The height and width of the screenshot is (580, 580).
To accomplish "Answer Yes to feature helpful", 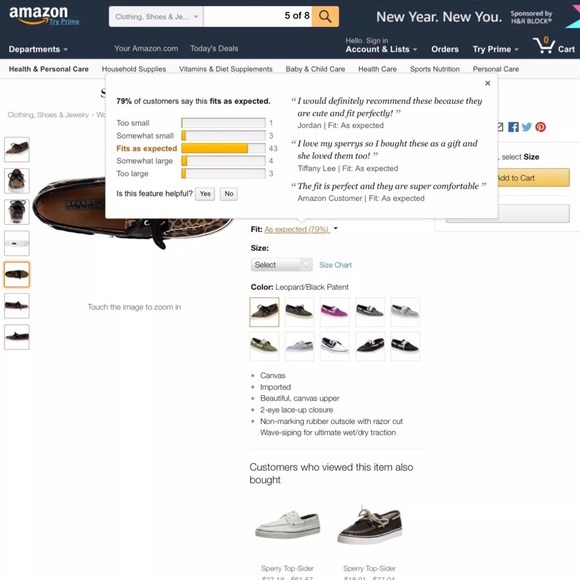I will pos(205,194).
